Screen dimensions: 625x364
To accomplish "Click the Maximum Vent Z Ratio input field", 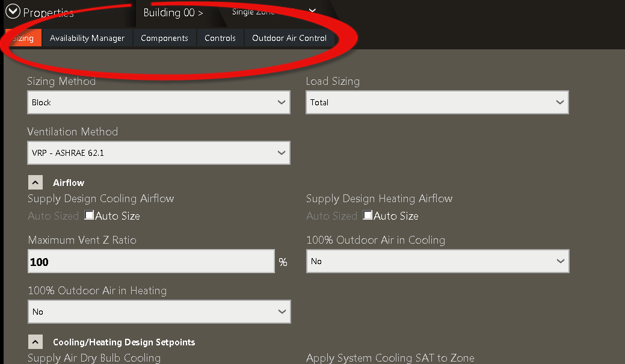I will (150, 261).
